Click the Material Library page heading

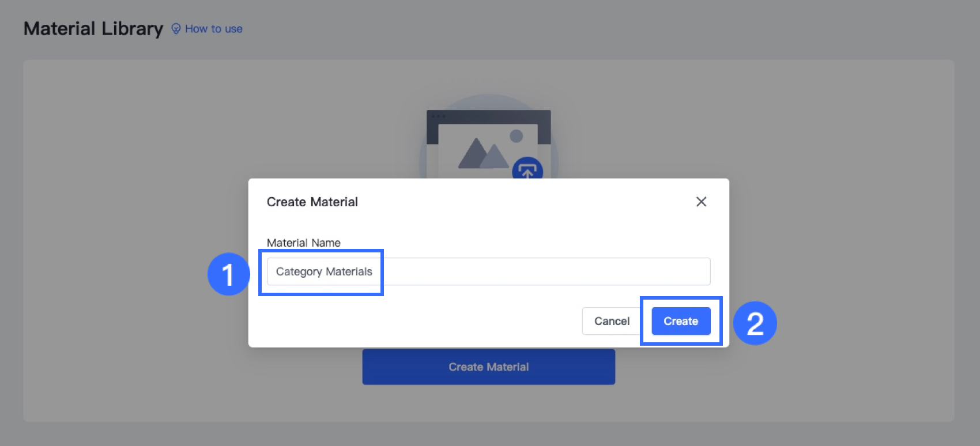[93, 29]
